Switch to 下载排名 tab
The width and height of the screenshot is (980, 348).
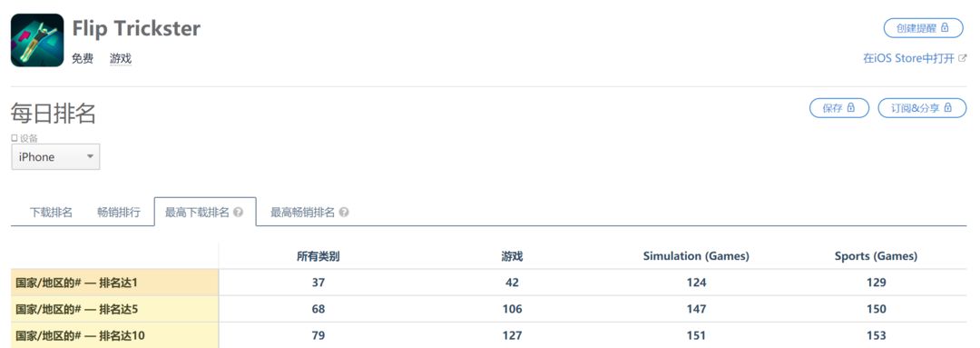click(51, 213)
